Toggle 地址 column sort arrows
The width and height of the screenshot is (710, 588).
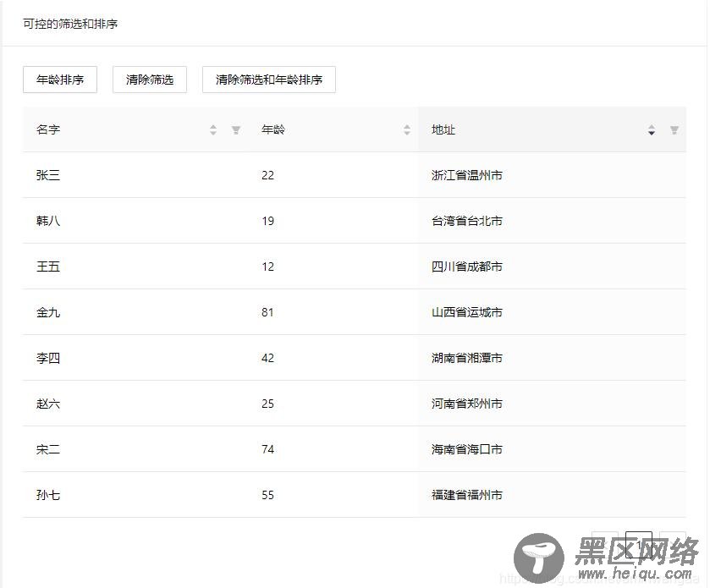[652, 130]
